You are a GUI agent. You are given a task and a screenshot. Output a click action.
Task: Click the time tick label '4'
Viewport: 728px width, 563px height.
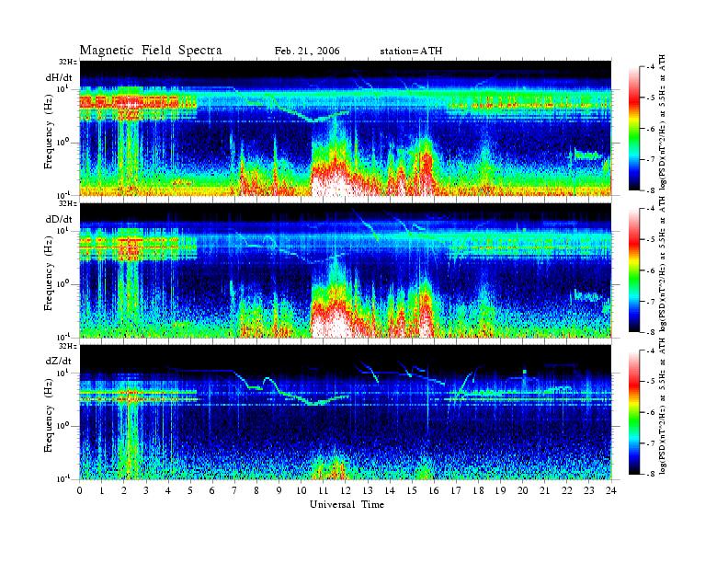click(168, 491)
